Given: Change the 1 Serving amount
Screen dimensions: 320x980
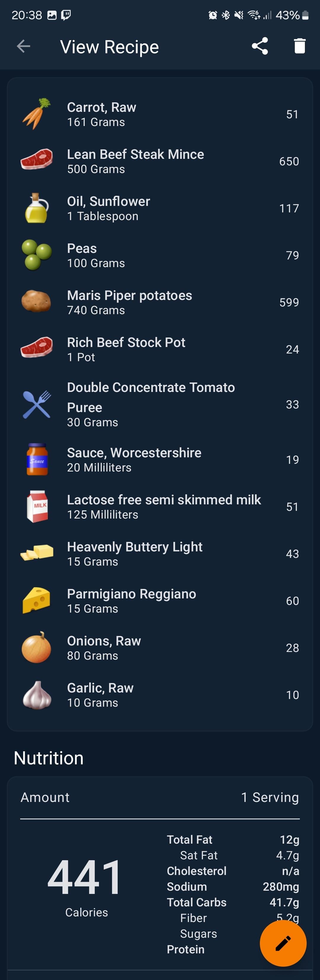Looking at the screenshot, I should coord(270,797).
